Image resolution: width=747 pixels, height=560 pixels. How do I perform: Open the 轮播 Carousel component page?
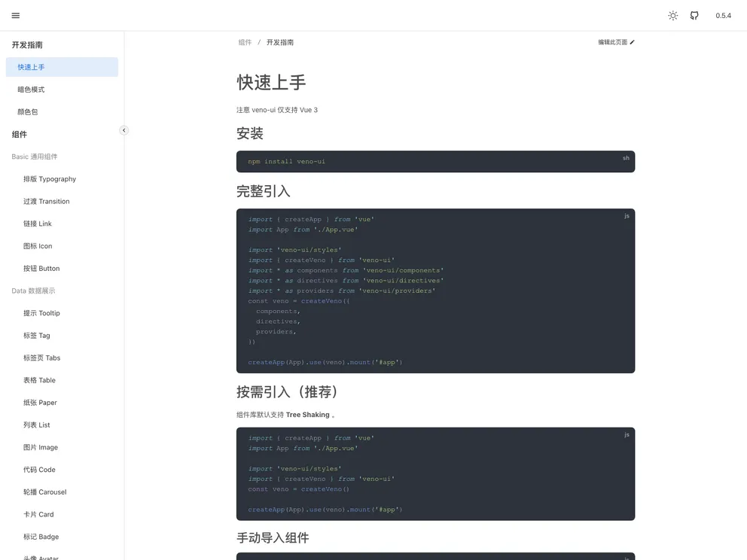pos(44,492)
